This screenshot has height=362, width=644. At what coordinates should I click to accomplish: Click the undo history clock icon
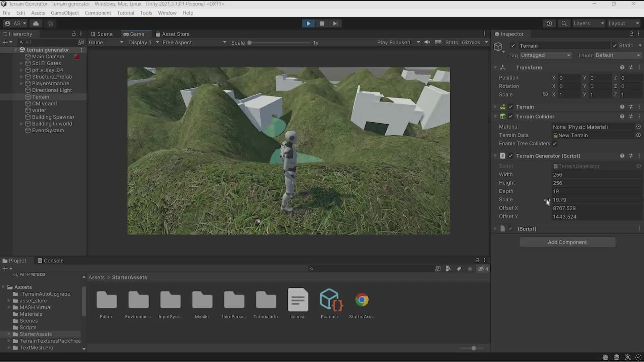tap(549, 23)
